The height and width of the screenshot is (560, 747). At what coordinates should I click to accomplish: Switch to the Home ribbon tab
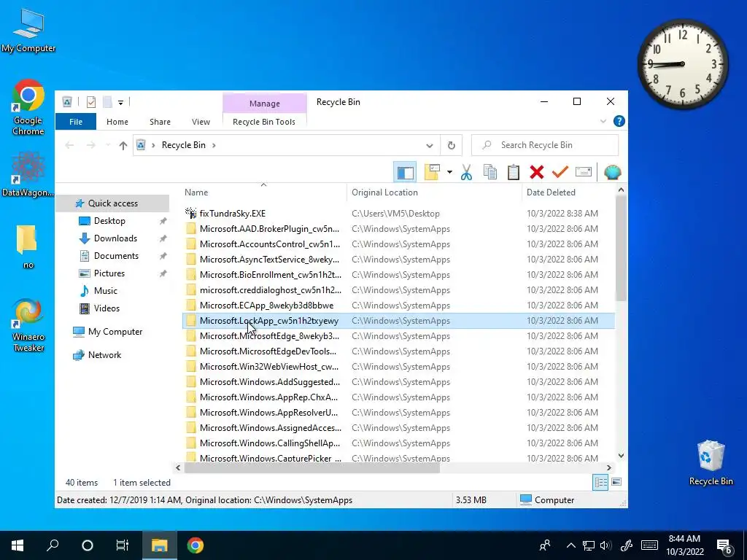pyautogui.click(x=117, y=122)
